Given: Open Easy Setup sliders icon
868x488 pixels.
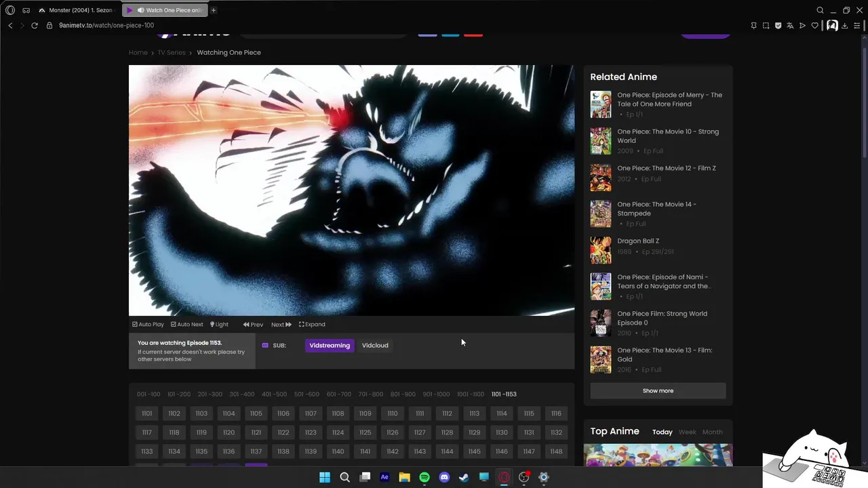Looking at the screenshot, I should (857, 25).
